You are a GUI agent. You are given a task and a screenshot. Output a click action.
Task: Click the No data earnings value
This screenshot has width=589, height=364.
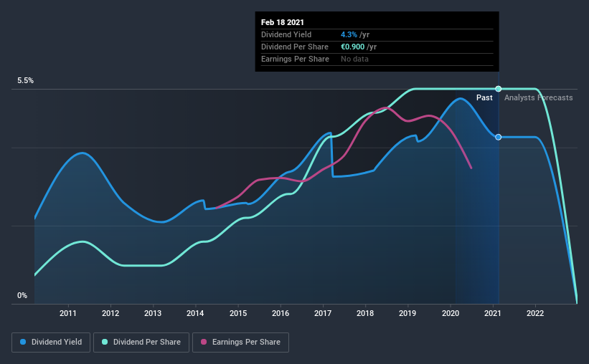pyautogui.click(x=354, y=59)
